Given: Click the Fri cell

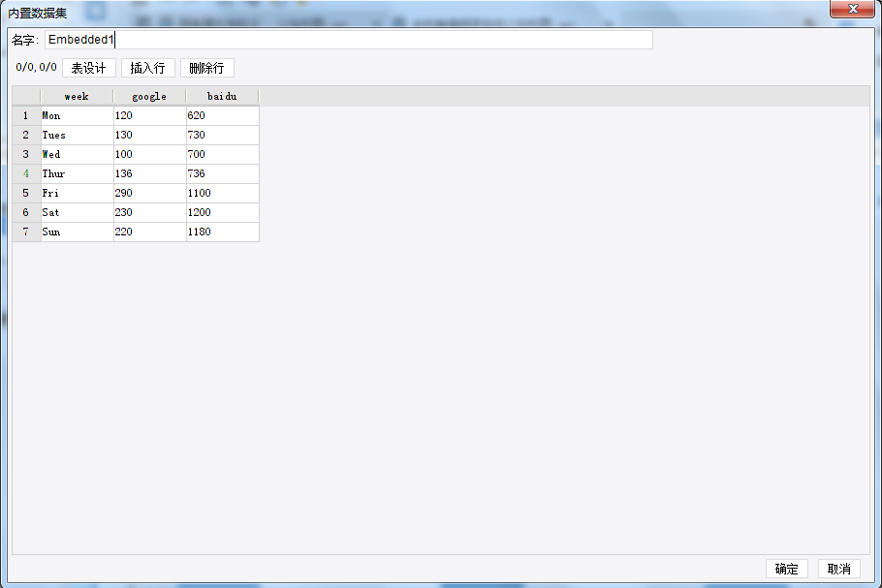Looking at the screenshot, I should (x=78, y=194).
